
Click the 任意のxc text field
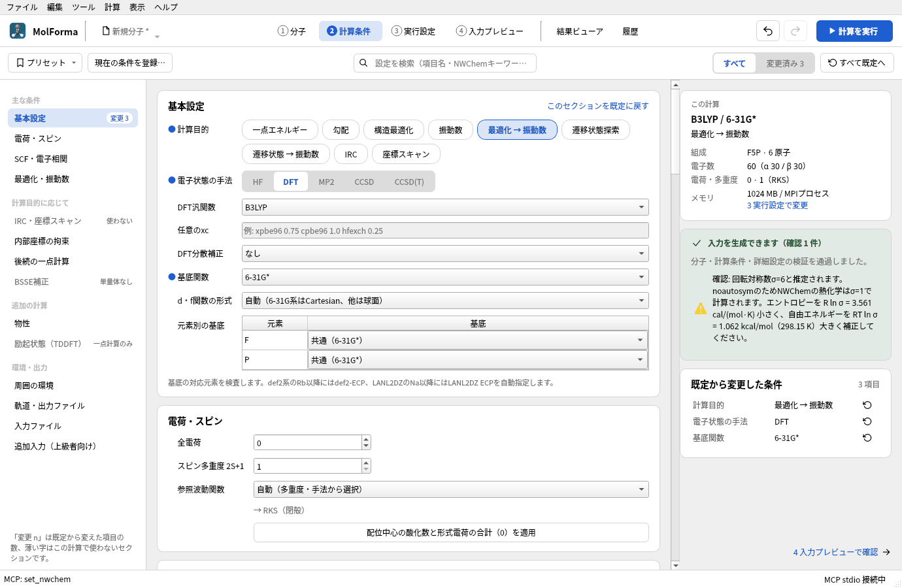click(445, 231)
